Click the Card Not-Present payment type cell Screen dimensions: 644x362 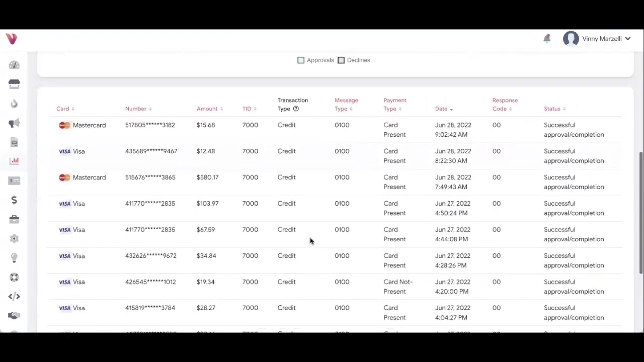(x=398, y=287)
